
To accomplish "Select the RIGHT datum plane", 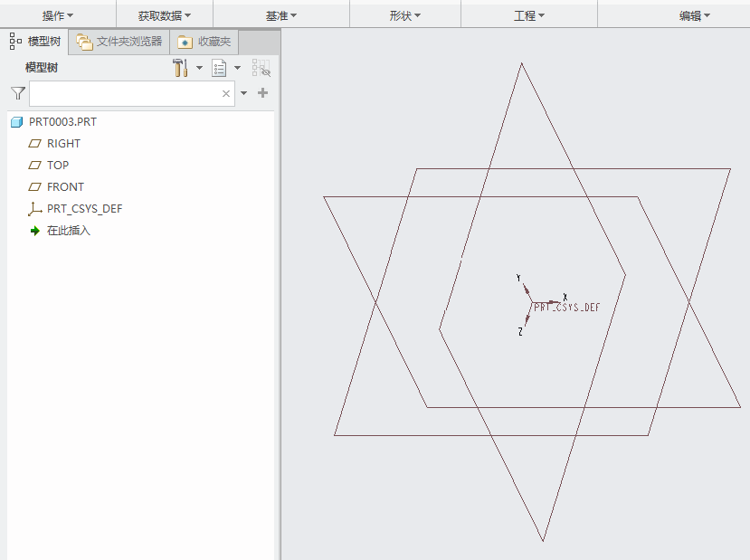I will [54, 144].
